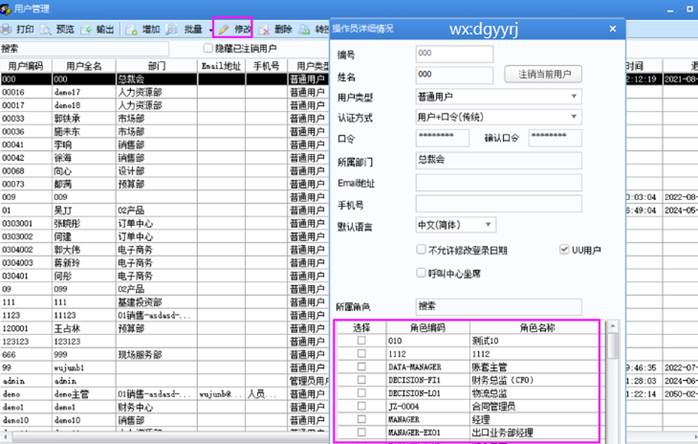Click the Export (输出) toolbar icon
The height and width of the screenshot is (444, 698).
click(x=87, y=30)
